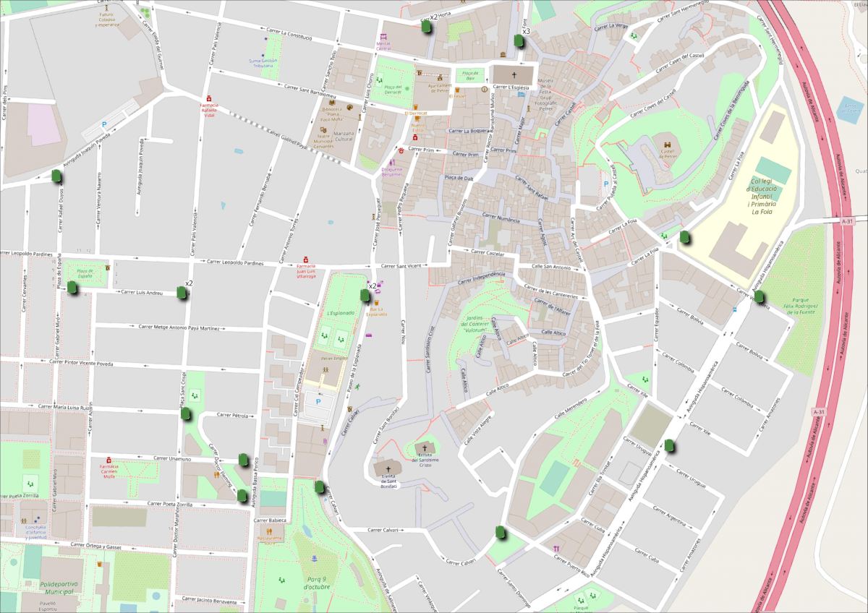Click the green bin marker labeled x3
868x613 pixels.
tap(518, 40)
